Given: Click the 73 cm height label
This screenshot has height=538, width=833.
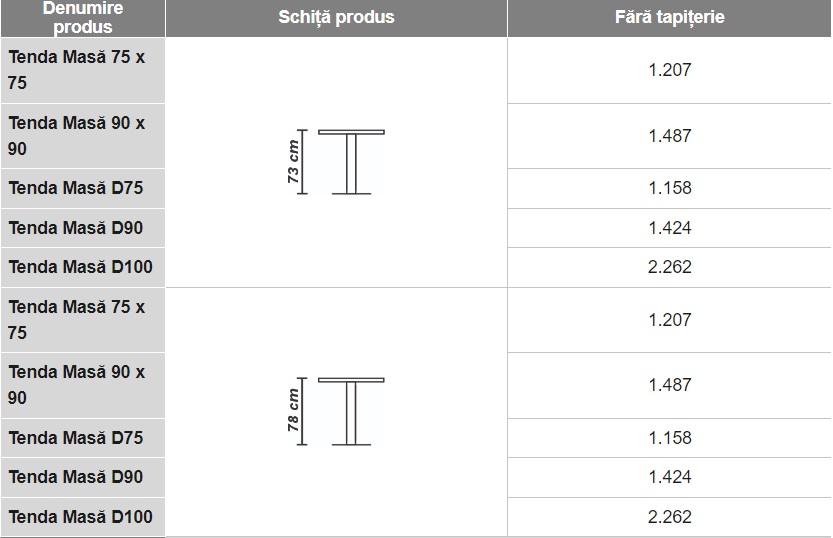Looking at the screenshot, I should click(293, 161).
